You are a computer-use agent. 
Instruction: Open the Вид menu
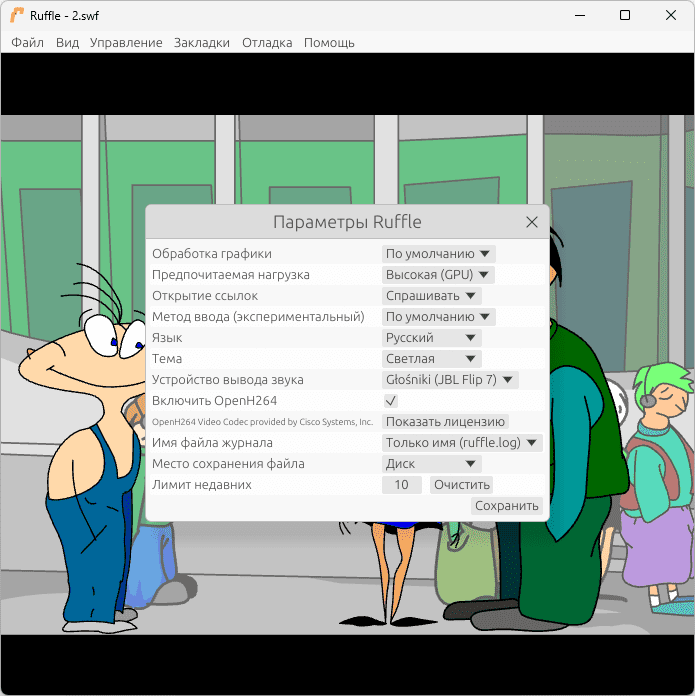[67, 43]
